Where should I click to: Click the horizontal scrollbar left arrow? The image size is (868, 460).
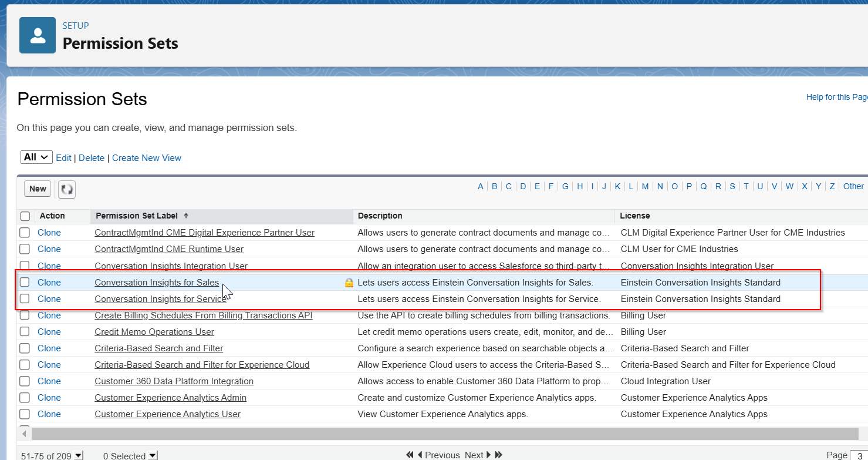click(x=24, y=434)
